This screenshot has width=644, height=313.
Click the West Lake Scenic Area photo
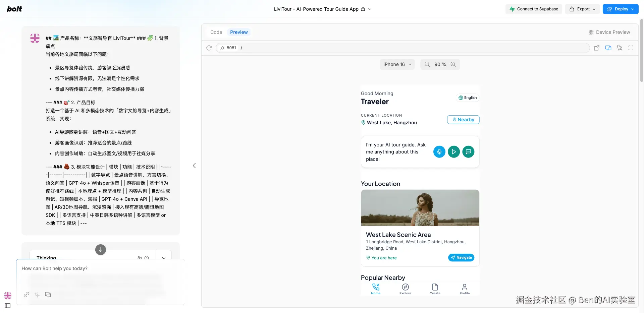(420, 208)
